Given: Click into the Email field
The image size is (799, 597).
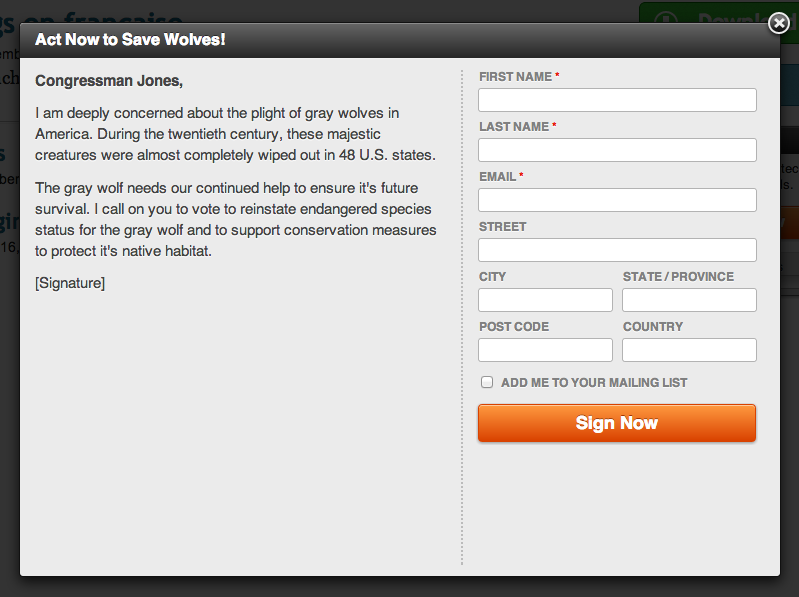Looking at the screenshot, I should [617, 200].
